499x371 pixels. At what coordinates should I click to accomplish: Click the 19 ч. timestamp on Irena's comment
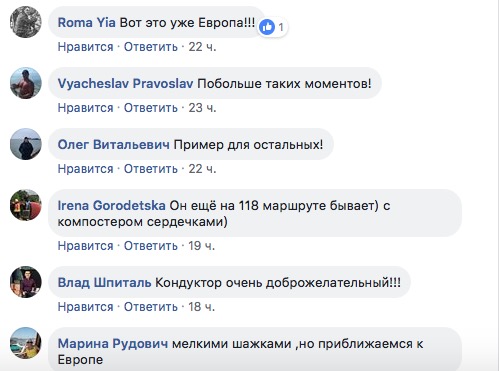coord(202,246)
